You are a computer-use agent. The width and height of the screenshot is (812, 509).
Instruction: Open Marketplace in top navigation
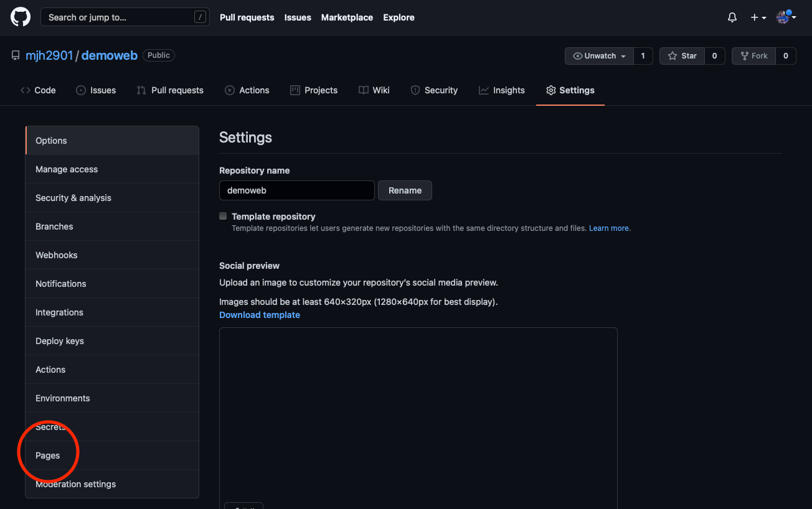pos(347,17)
